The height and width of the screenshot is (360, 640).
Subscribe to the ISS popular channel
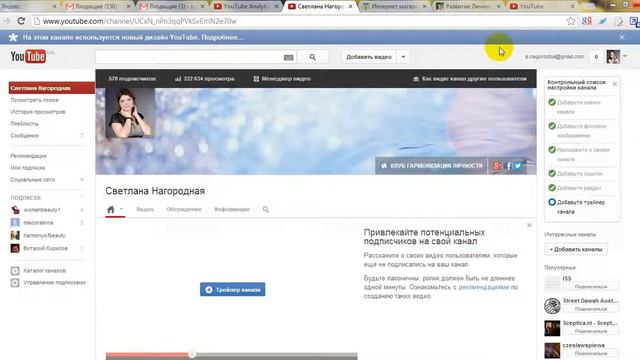[591, 287]
